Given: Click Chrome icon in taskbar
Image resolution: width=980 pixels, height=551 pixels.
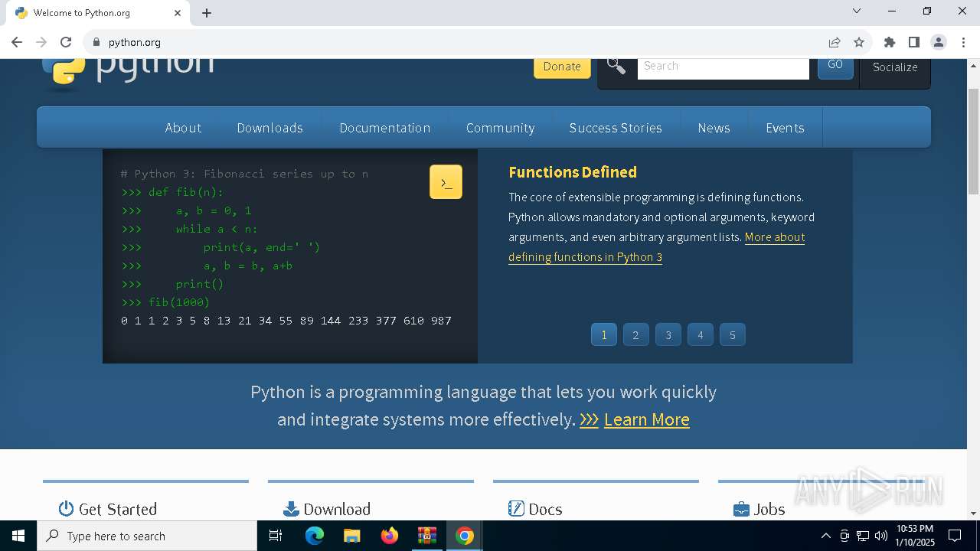Looking at the screenshot, I should click(x=464, y=536).
